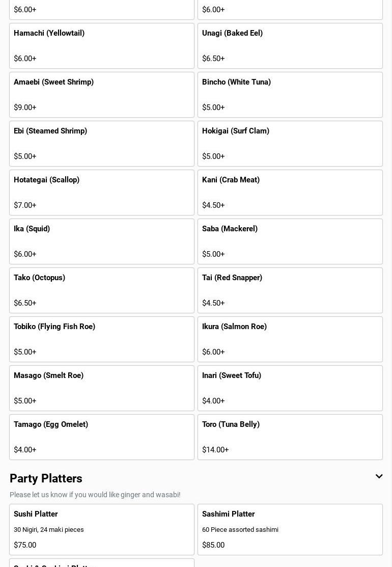Select Tobiko (Flying Fish Roe)
Screen dimensions: 392x567
click(x=102, y=339)
